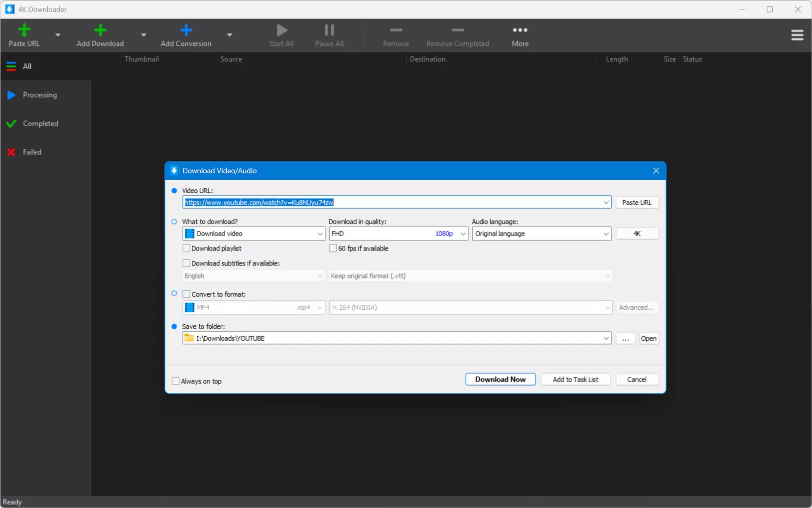812x508 pixels.
Task: Click the Paste URL button in dialog
Action: click(x=637, y=203)
